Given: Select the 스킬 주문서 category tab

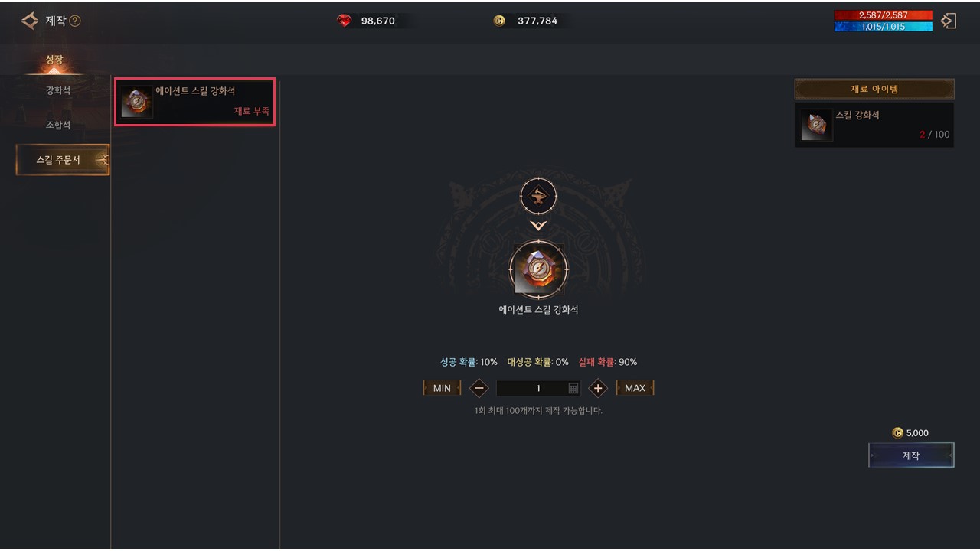Looking at the screenshot, I should 62,160.
